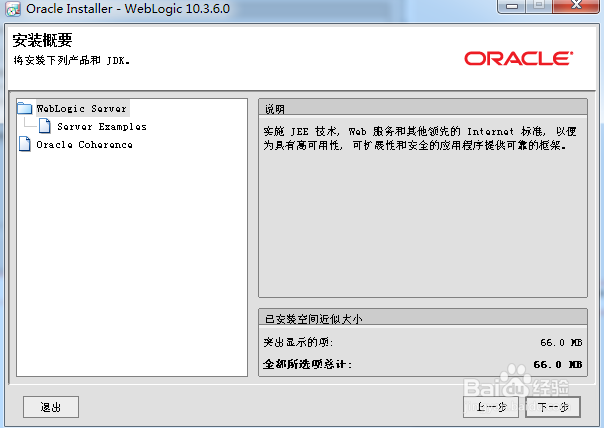
Task: Minimize the Oracle Installer window
Action: (512, 6)
